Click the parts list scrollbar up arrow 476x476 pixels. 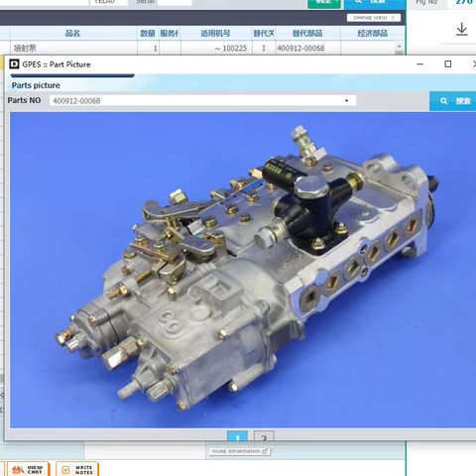coord(400,46)
